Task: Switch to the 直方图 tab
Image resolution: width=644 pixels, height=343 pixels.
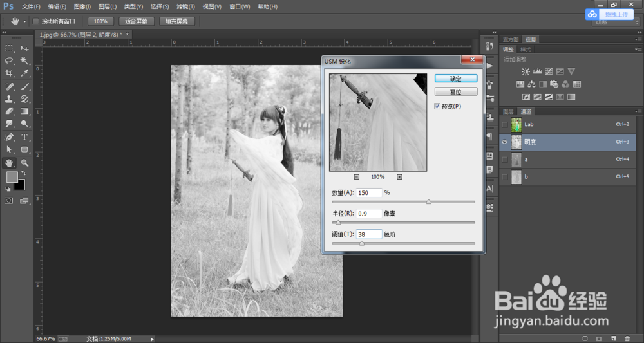Action: tap(511, 39)
